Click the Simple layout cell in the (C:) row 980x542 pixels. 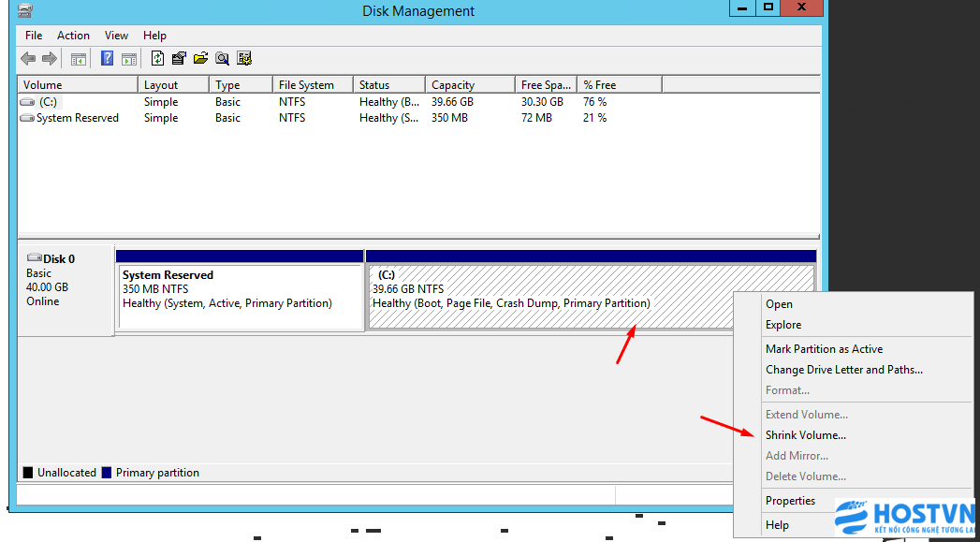coord(161,102)
